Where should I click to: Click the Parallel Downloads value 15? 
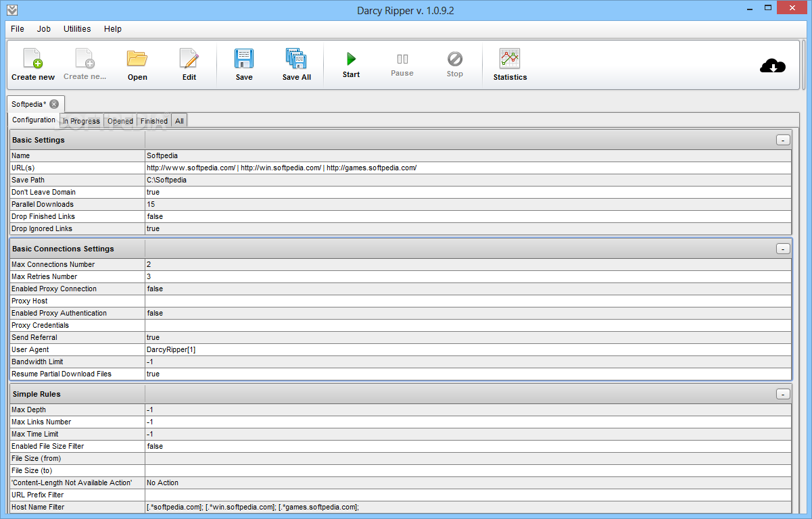click(x=468, y=204)
